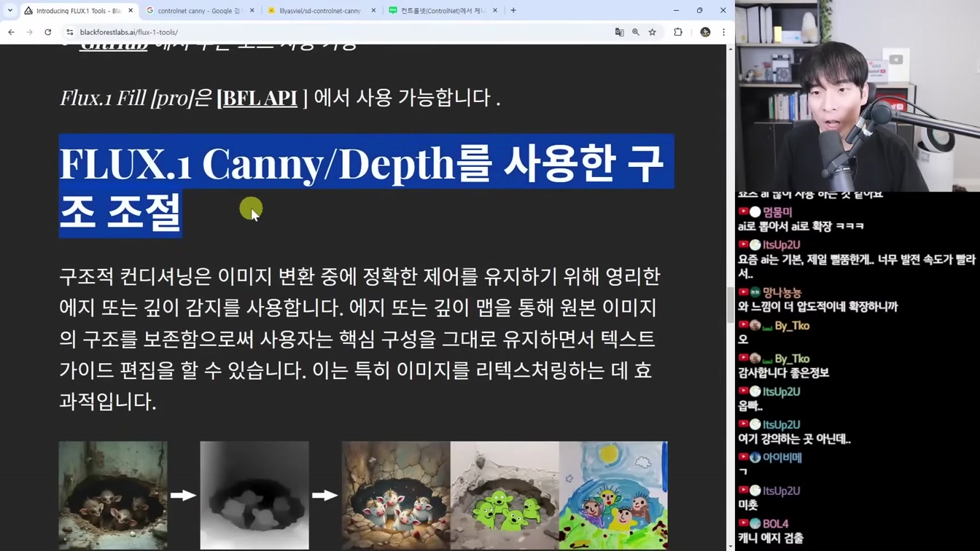Go back with the browser back arrow
This screenshot has height=551, width=980.
pos(11,32)
